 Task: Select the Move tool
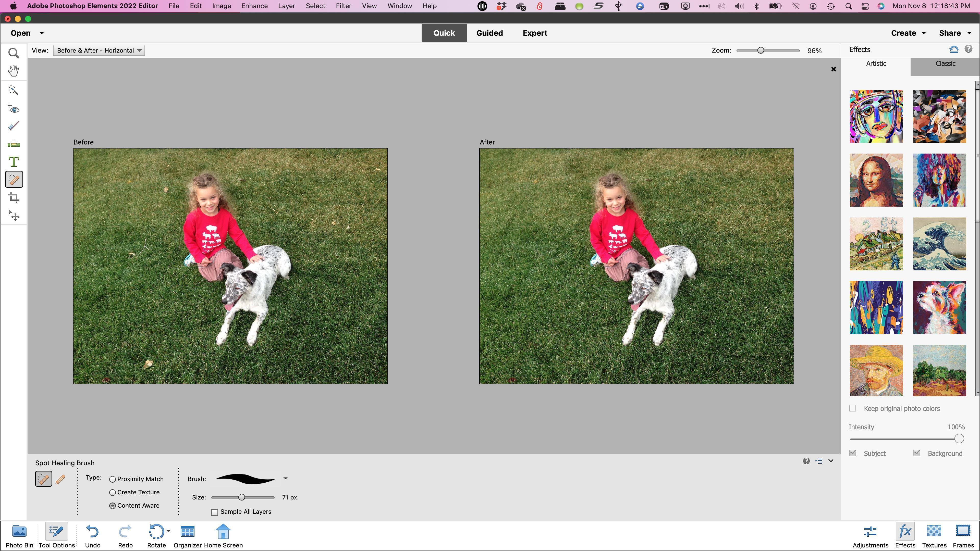(14, 216)
